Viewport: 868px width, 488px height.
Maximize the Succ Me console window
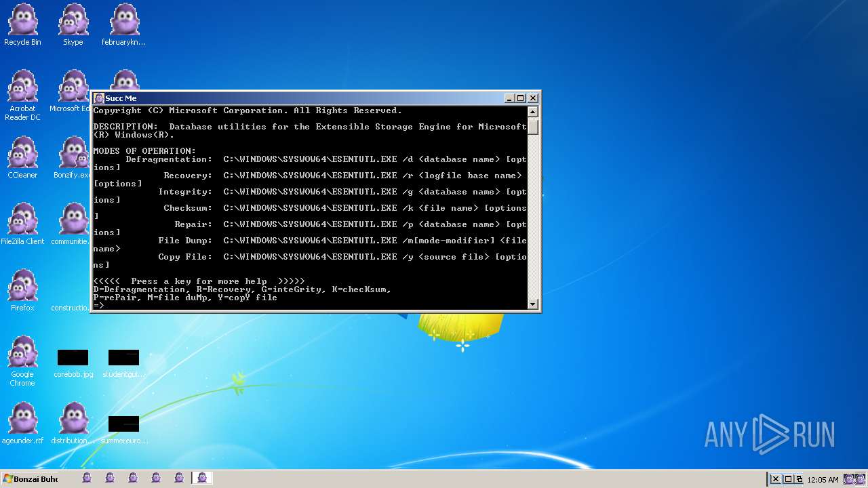tap(521, 98)
